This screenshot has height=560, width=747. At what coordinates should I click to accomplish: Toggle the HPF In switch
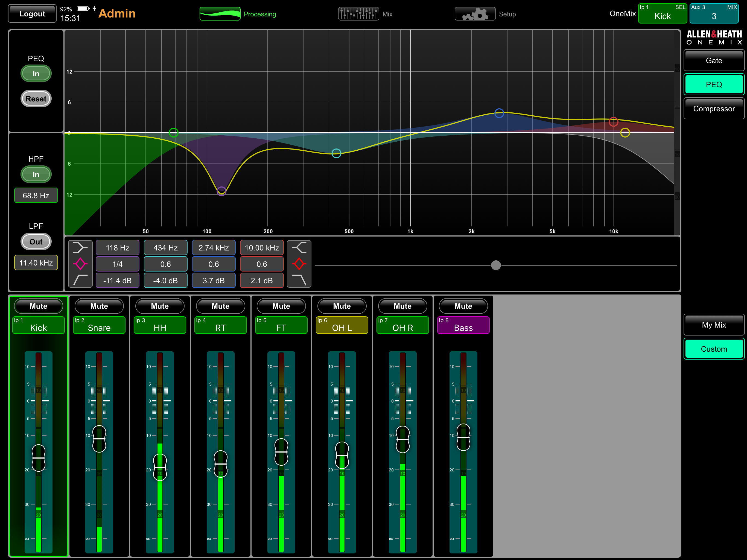coord(36,174)
